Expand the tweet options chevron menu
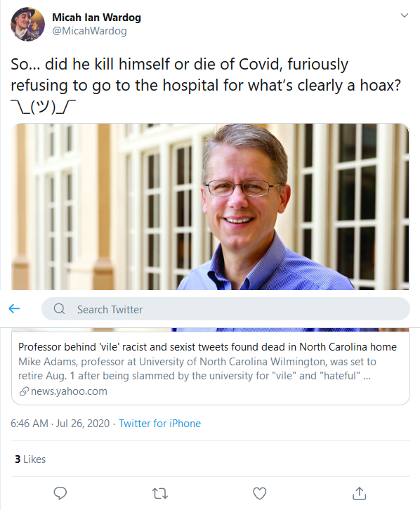 click(404, 15)
